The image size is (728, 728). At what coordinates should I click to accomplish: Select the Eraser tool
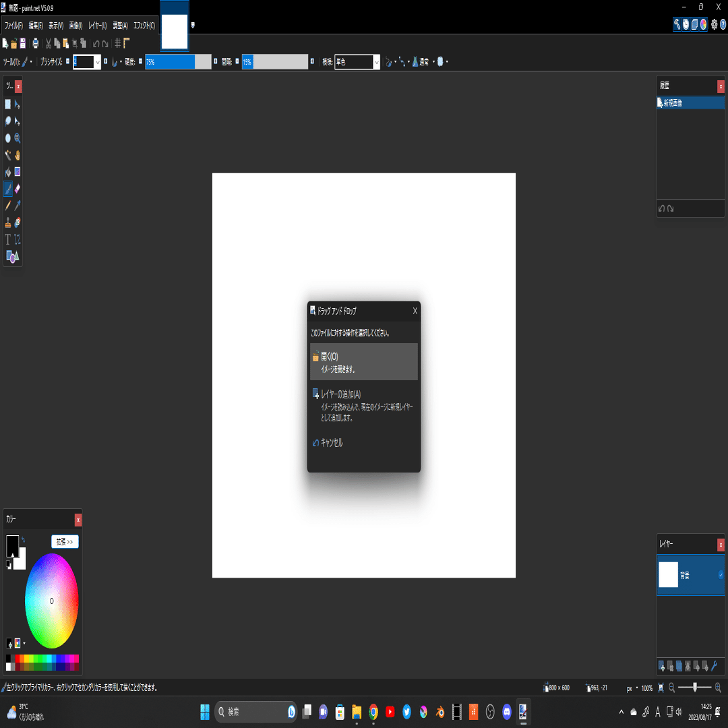[17, 189]
